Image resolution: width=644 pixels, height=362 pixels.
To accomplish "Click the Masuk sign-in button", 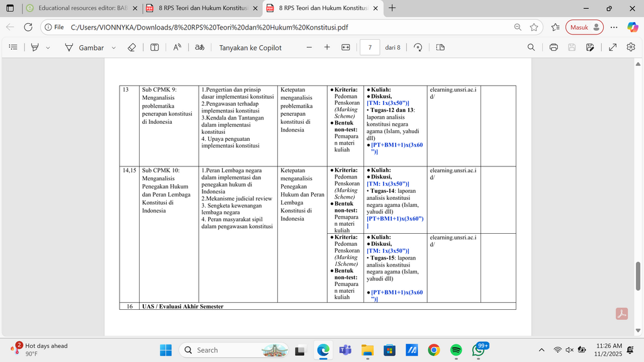I will click(x=584, y=28).
